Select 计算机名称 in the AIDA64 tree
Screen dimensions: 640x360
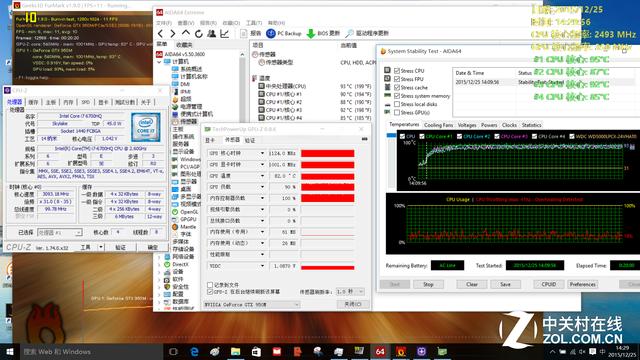click(x=193, y=76)
